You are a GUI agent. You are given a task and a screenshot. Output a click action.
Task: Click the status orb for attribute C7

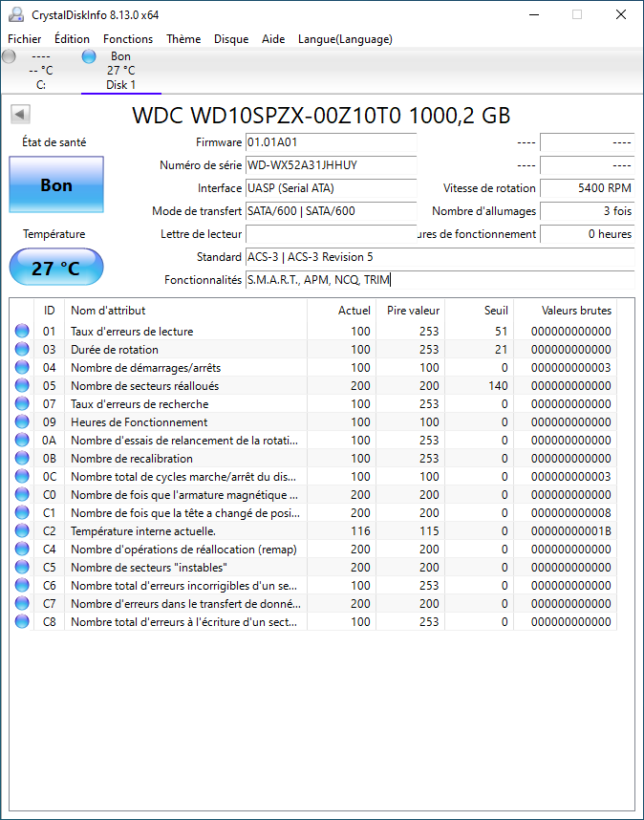22,603
